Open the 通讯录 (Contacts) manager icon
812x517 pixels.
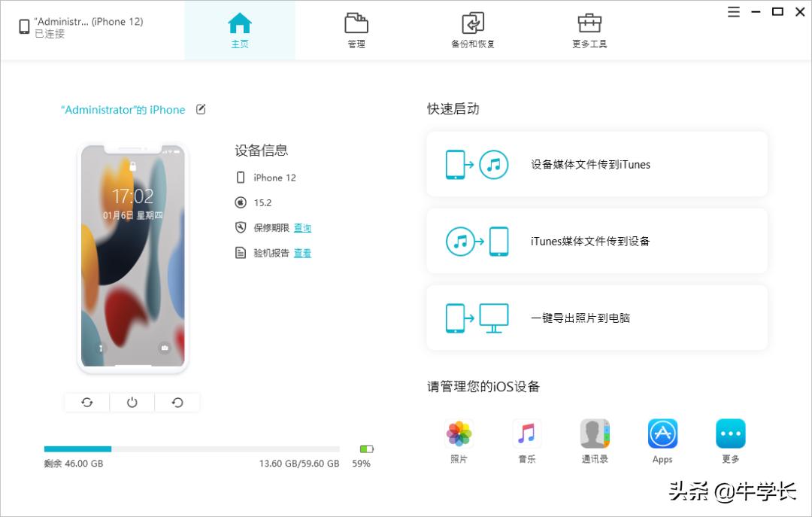tap(594, 433)
